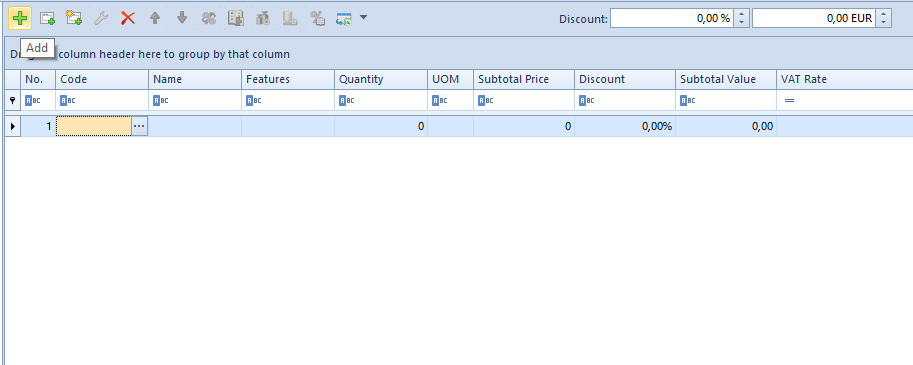Click the books/catalog icon in toolbar
This screenshot has width=913, height=365.
tap(236, 19)
